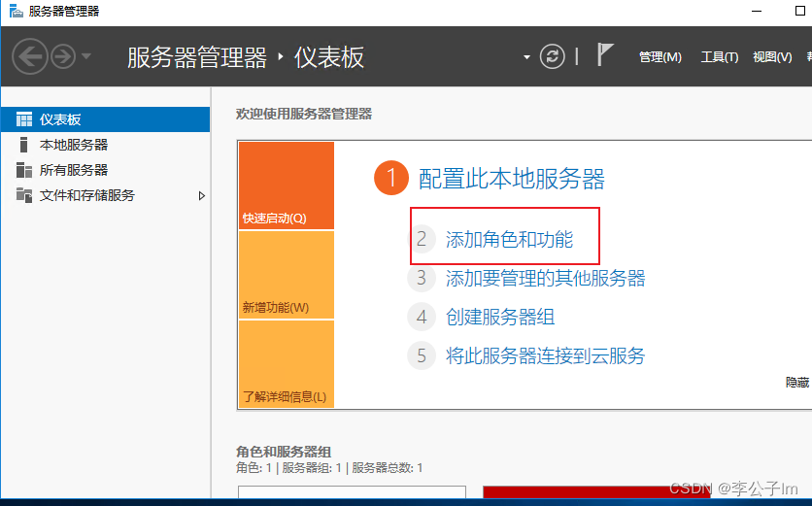The height and width of the screenshot is (506, 812).
Task: Open dropdown arrow left of refresh
Action: 526,57
